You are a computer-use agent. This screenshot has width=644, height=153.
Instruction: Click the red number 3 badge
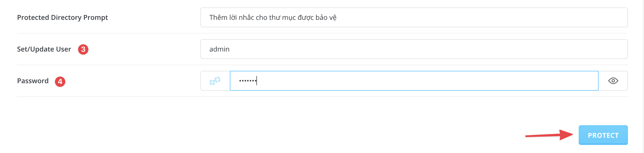click(83, 49)
